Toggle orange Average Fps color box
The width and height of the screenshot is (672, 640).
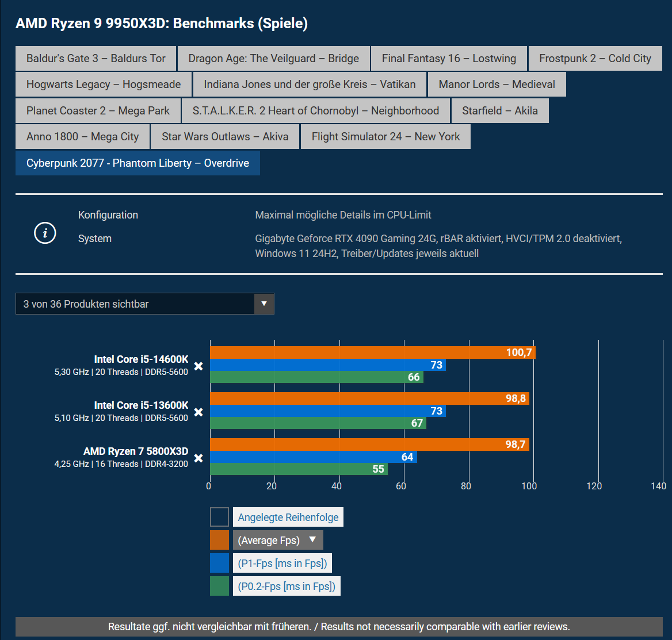click(x=219, y=540)
